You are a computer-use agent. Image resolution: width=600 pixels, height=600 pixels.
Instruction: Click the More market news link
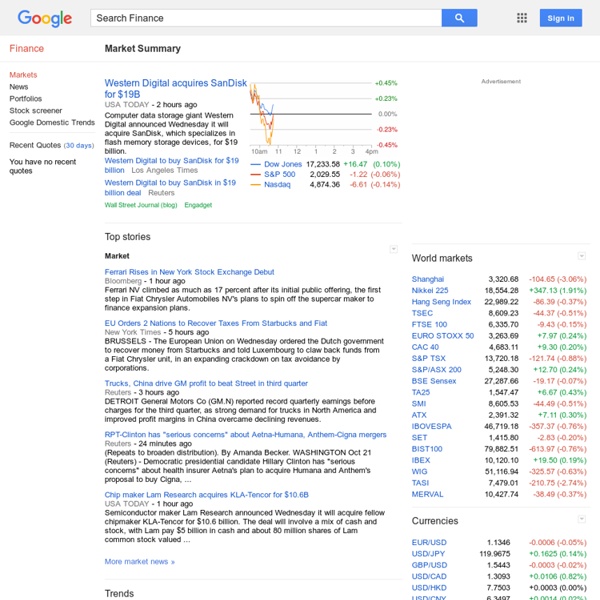tap(139, 561)
